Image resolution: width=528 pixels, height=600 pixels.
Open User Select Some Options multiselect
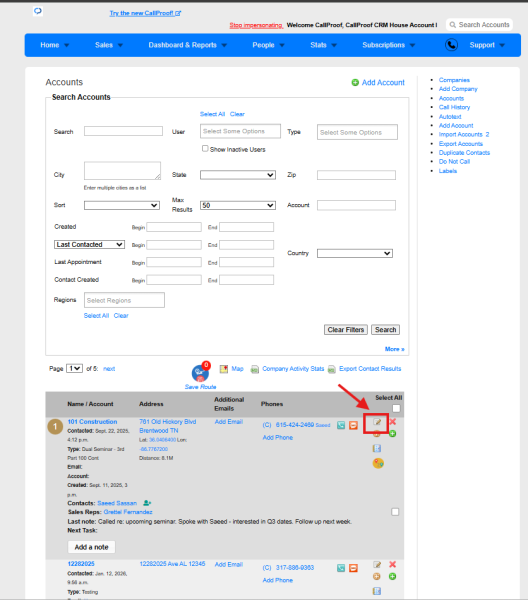(240, 131)
